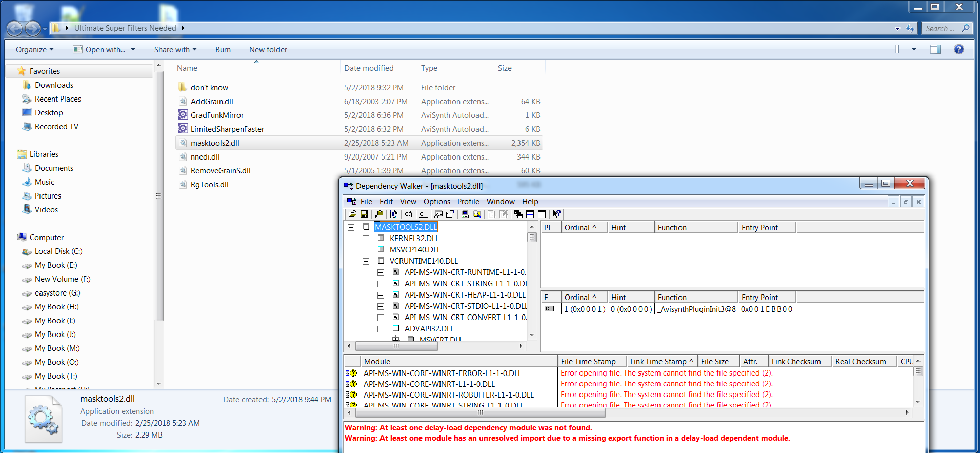The width and height of the screenshot is (980, 453).
Task: Open the view options dropdown arrow in Explorer
Action: 914,49
